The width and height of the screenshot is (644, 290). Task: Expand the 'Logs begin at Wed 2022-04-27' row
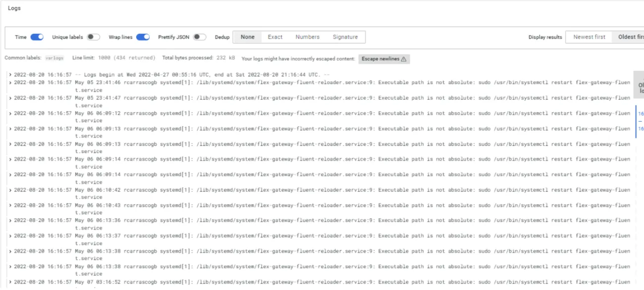click(10, 75)
